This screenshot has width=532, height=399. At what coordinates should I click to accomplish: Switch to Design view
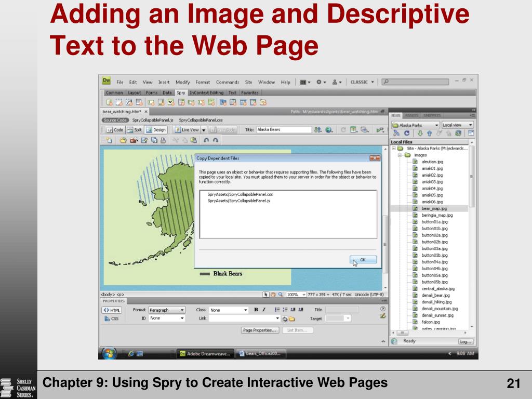(x=156, y=129)
